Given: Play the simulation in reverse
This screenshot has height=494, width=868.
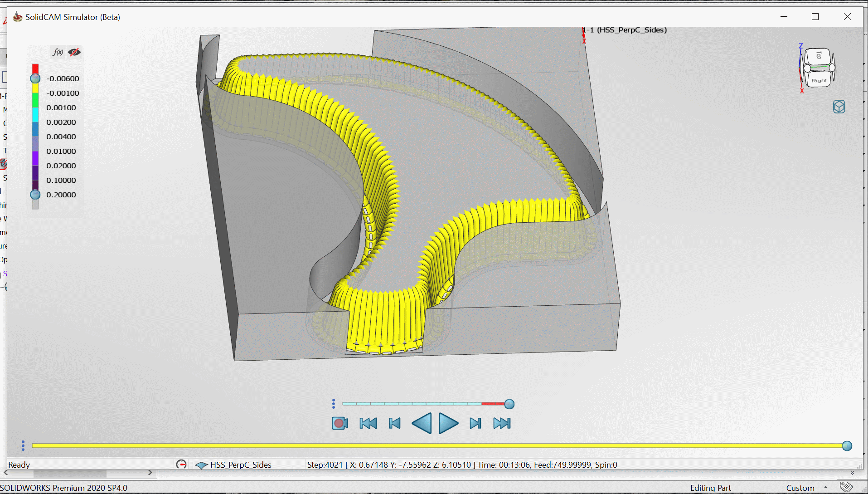Looking at the screenshot, I should coord(422,423).
